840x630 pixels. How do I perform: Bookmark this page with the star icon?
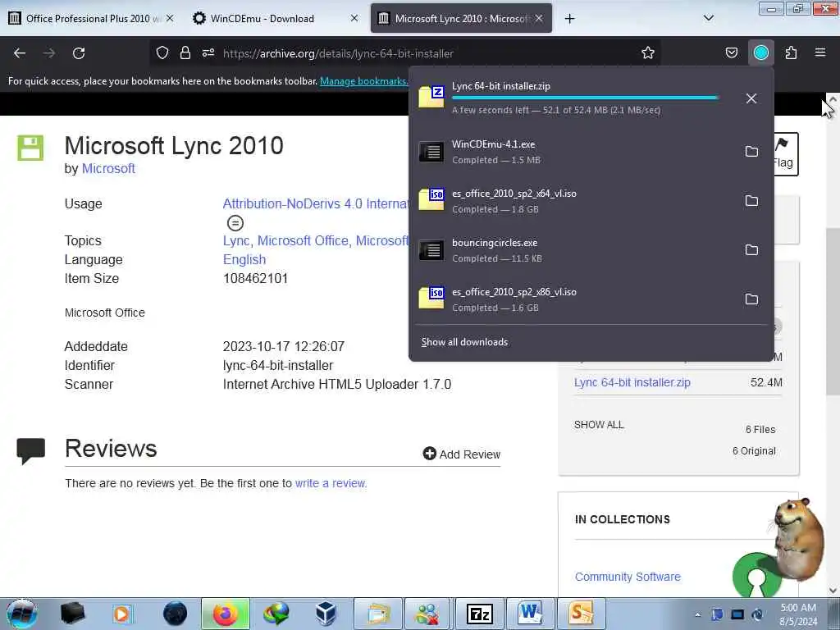pyautogui.click(x=648, y=52)
